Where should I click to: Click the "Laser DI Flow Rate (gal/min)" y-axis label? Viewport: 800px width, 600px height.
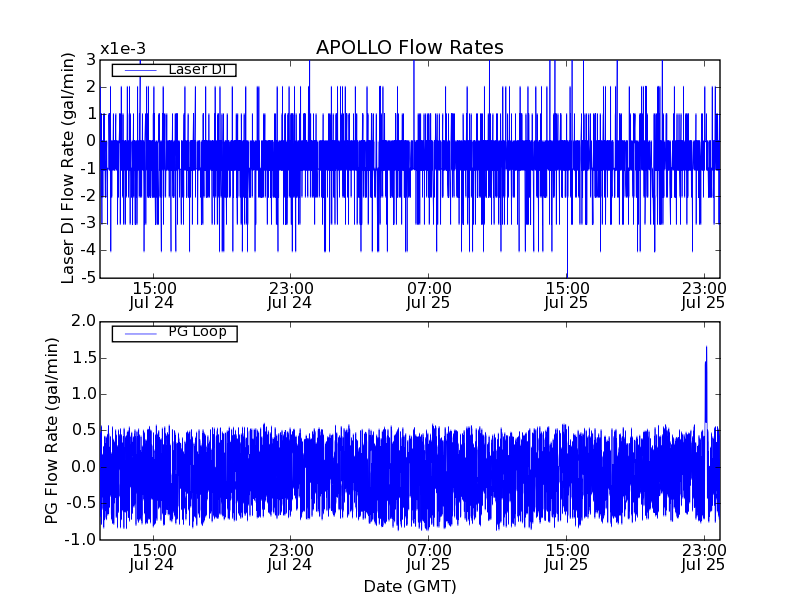(x=68, y=168)
